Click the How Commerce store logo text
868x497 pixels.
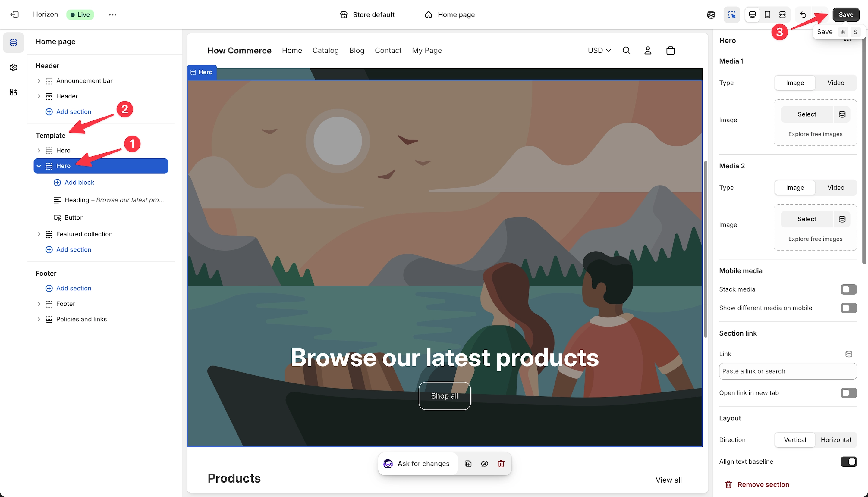[x=239, y=51]
